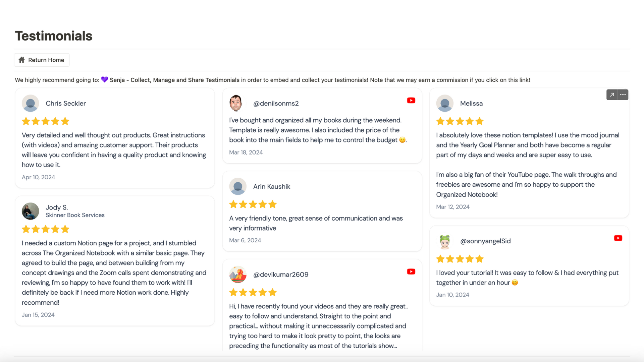The image size is (644, 362).
Task: Click the YouTube icon on @devikumar2609's testimonial
Action: click(411, 272)
